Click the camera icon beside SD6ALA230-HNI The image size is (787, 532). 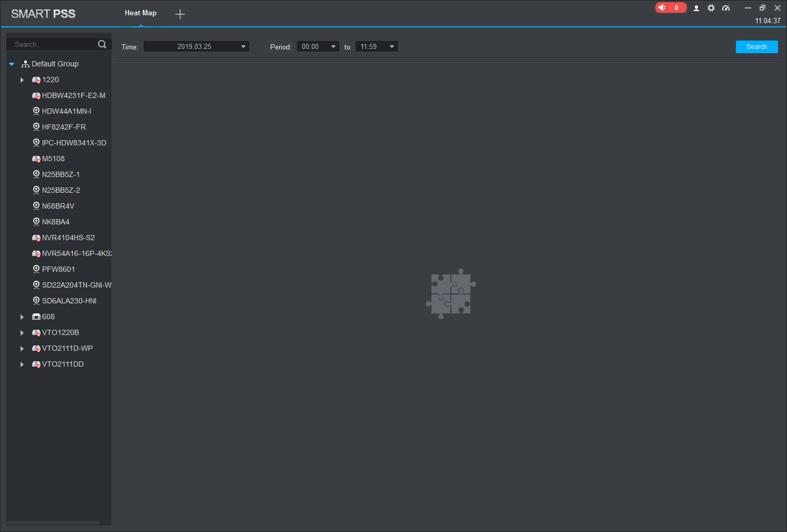click(36, 301)
